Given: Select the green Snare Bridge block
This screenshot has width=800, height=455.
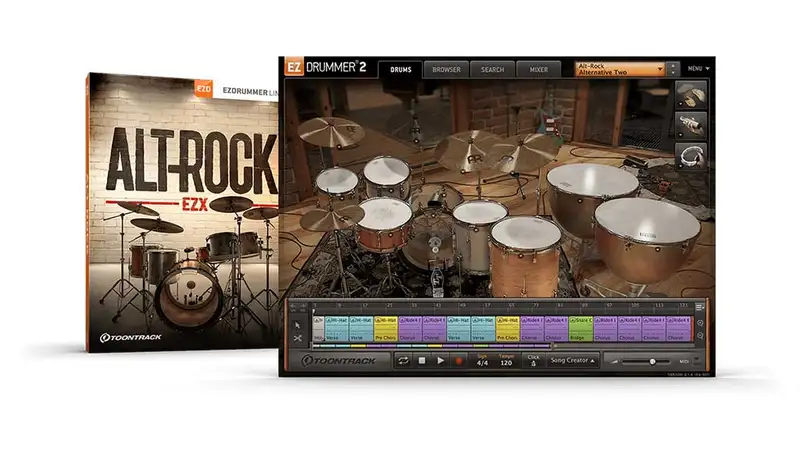Looking at the screenshot, I should point(581,328).
